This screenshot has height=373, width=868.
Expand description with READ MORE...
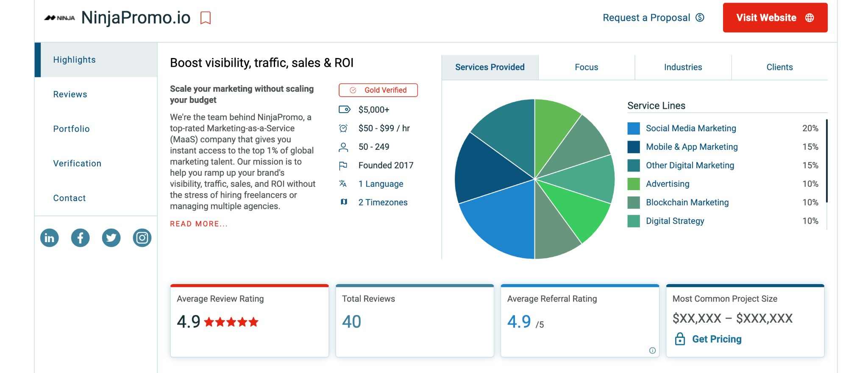199,224
